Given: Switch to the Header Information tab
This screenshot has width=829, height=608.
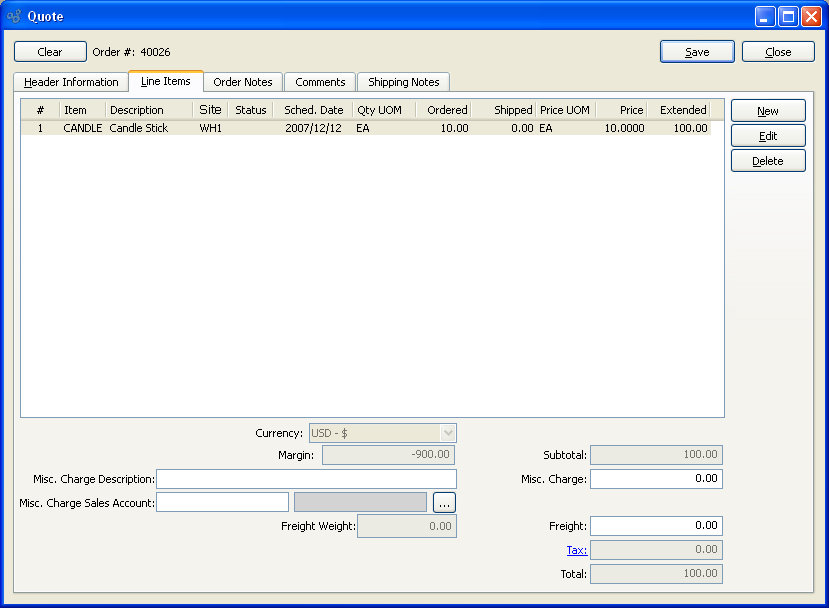Looking at the screenshot, I should tap(71, 82).
